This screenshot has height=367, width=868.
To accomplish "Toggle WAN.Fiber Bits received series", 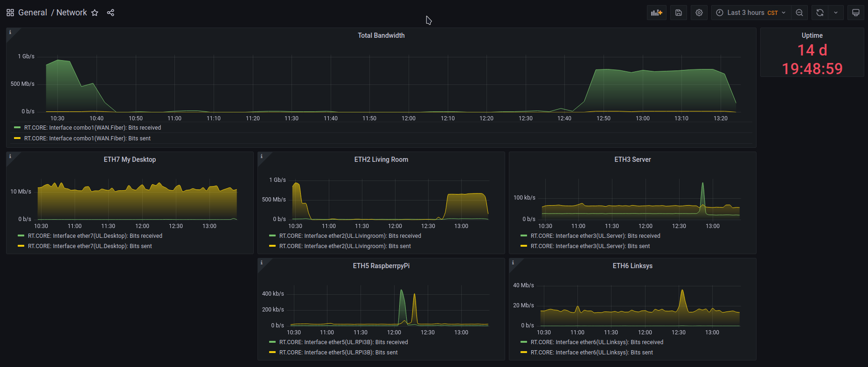I will click(92, 128).
